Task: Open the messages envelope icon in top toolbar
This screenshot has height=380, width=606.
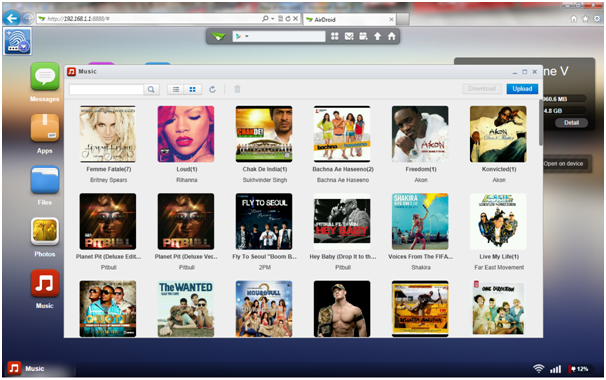Action: coord(349,36)
